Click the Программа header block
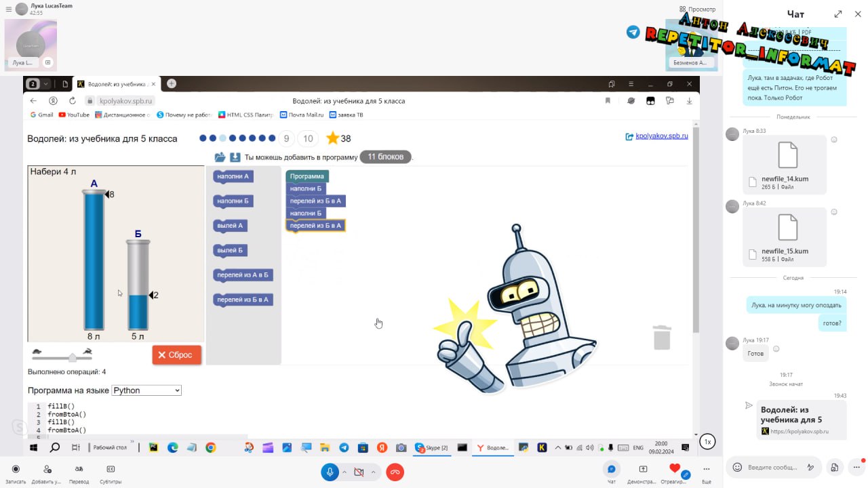Viewport: 868px width, 488px height. coord(307,176)
